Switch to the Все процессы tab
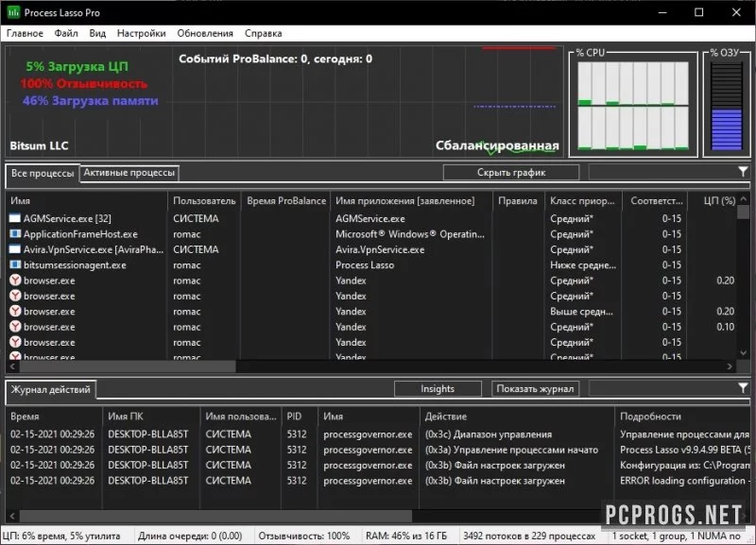756x545 pixels. [43, 174]
